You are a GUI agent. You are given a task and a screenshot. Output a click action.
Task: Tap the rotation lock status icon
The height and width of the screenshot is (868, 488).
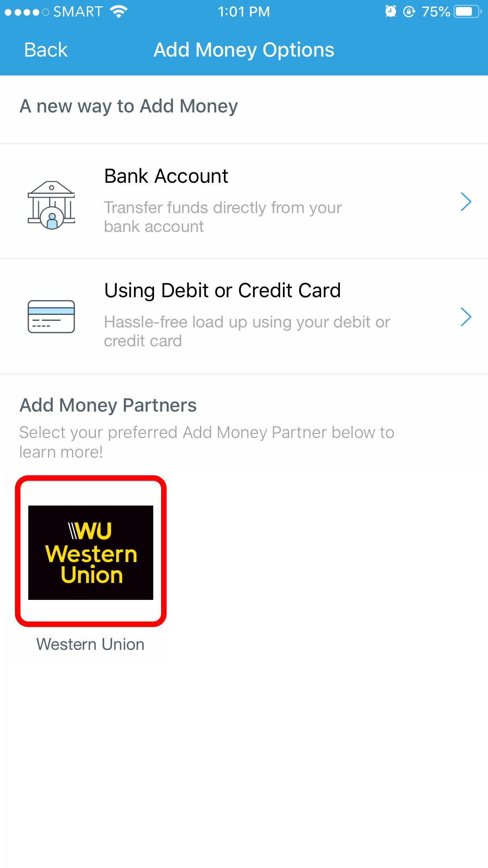coord(409,11)
